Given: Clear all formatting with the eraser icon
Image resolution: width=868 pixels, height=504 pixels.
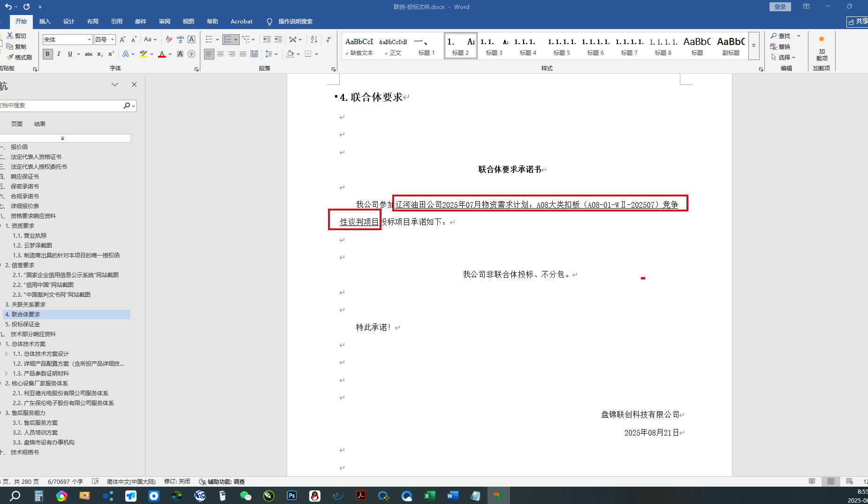Looking at the screenshot, I should tap(169, 39).
